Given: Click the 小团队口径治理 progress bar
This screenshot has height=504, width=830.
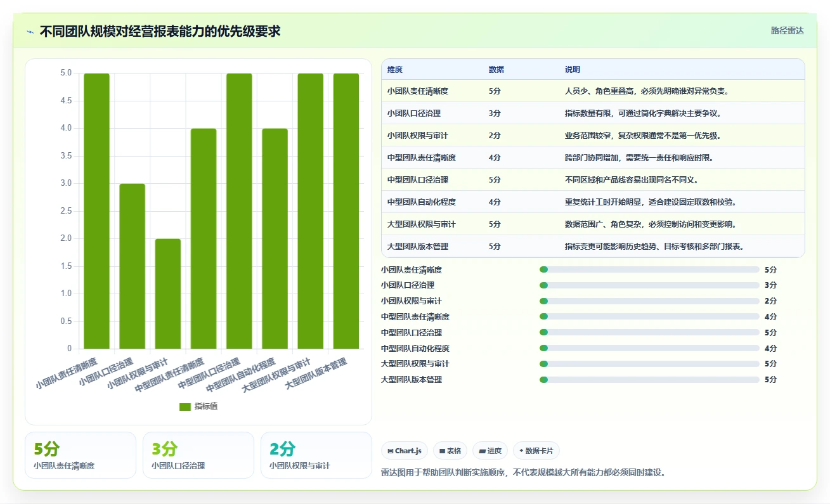Looking at the screenshot, I should pyautogui.click(x=649, y=285).
